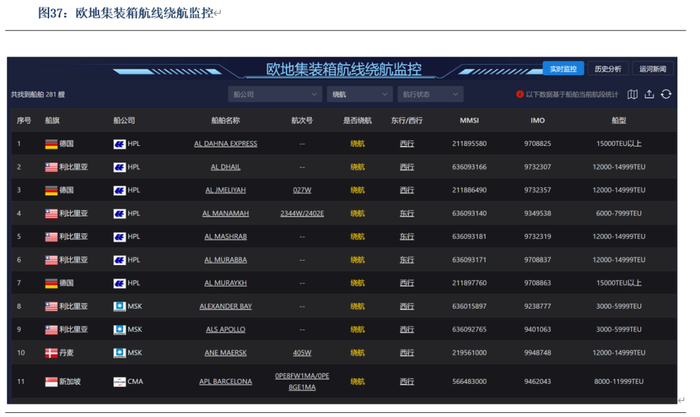
Task: Click ship type 8000-11999TEU
Action: [619, 382]
